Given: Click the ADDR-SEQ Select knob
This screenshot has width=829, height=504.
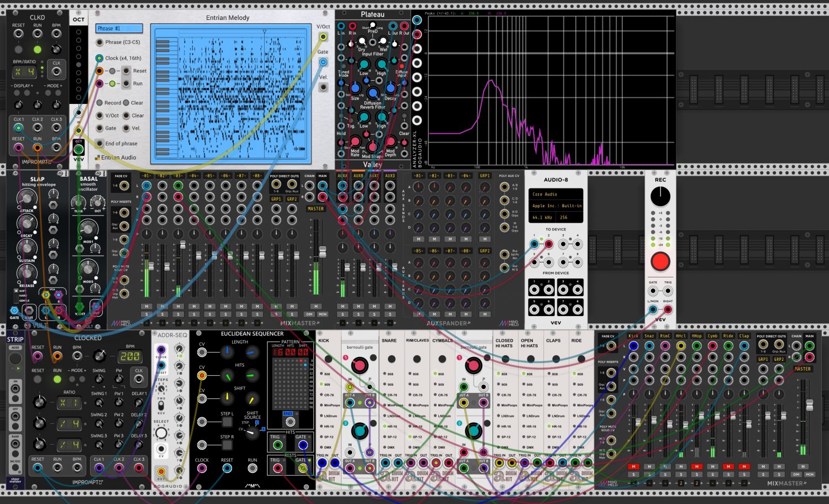Looking at the screenshot, I should pyautogui.click(x=161, y=432).
